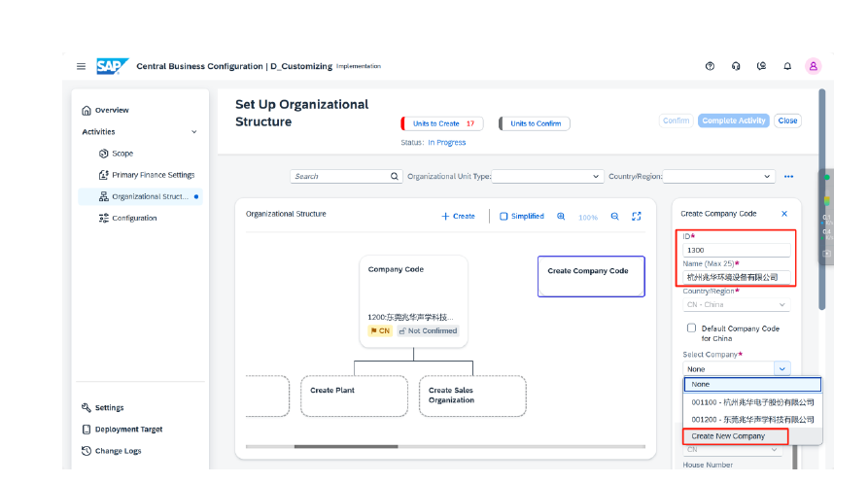Open the user profile avatar
This screenshot has height=483, width=868.
(x=814, y=66)
